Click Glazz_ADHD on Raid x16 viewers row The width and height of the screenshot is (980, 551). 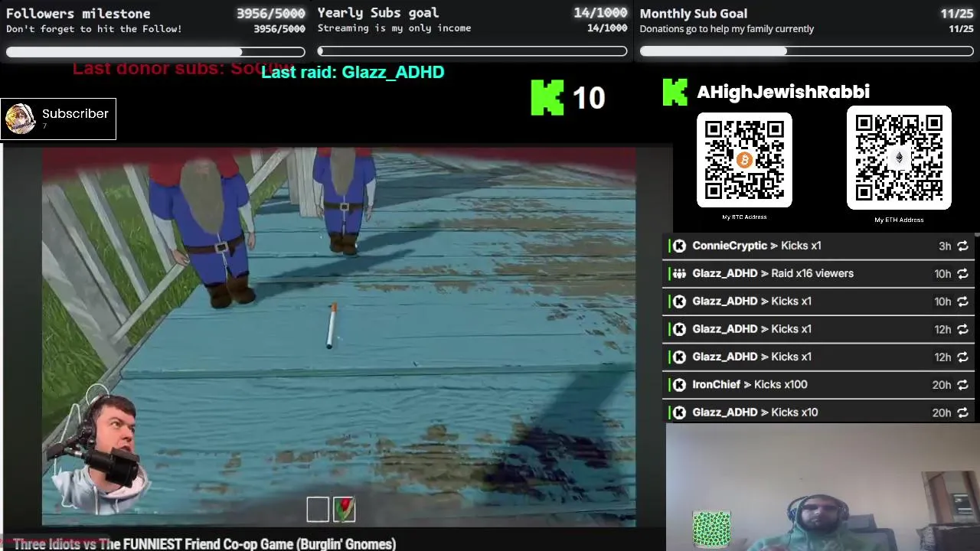pos(725,273)
